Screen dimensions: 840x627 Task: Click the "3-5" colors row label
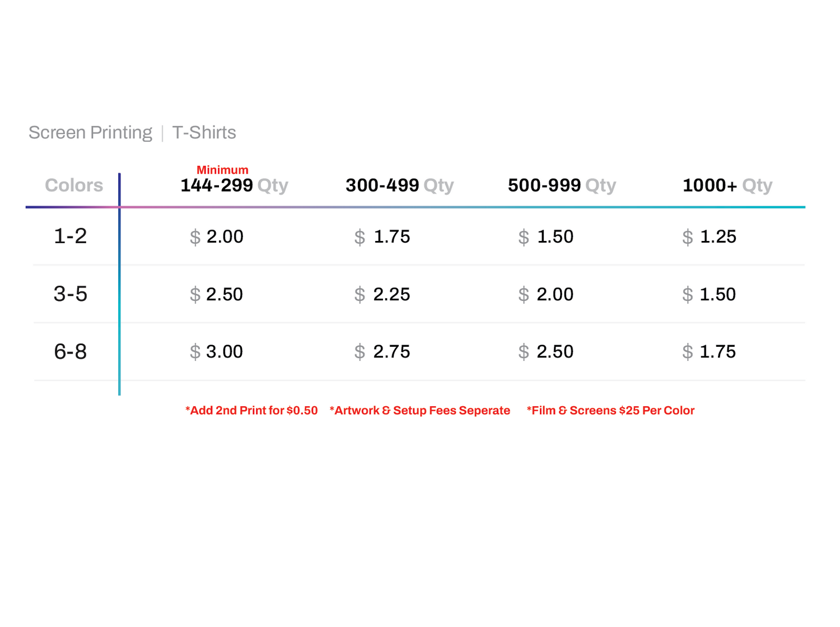[71, 294]
